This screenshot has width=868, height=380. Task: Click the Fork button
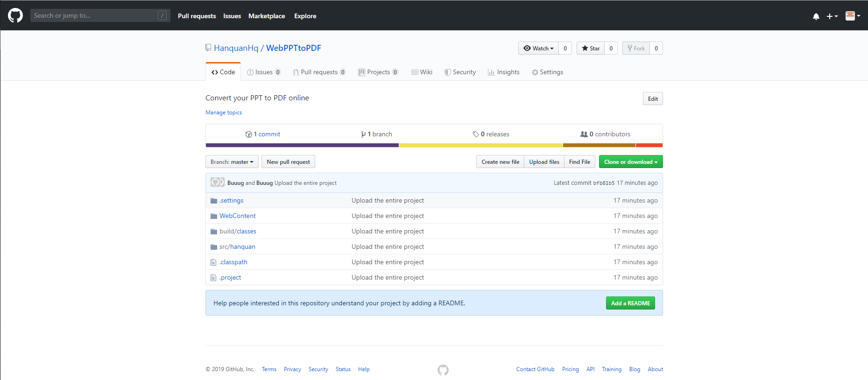[x=636, y=48]
